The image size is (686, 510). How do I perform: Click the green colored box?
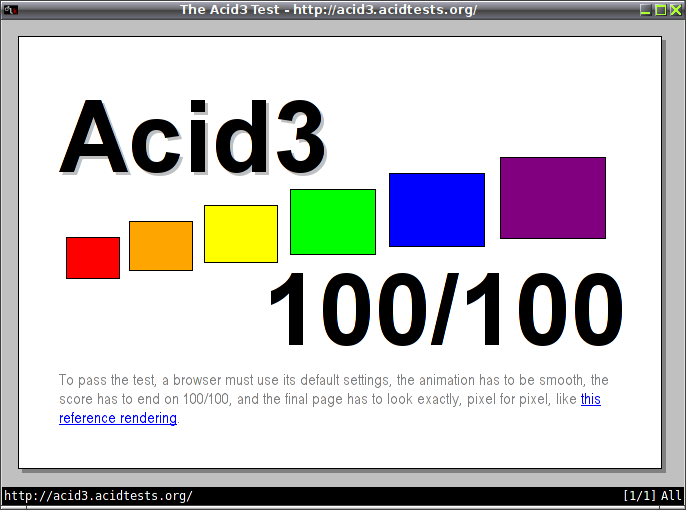point(333,222)
